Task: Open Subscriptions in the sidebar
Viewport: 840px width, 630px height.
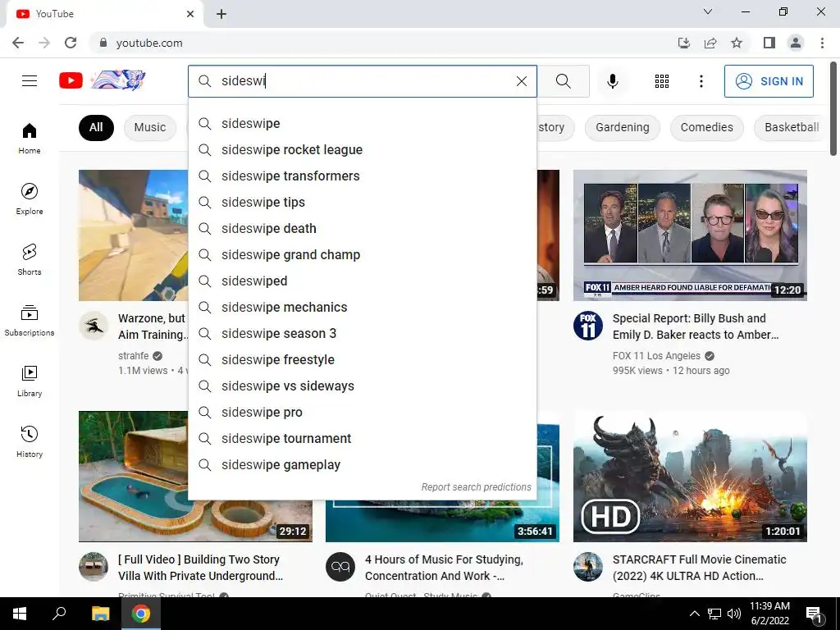Action: pyautogui.click(x=30, y=320)
